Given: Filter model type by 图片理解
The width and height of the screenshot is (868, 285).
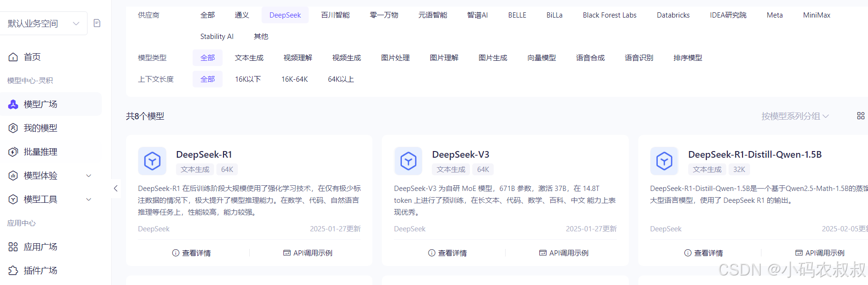Looking at the screenshot, I should (x=444, y=58).
